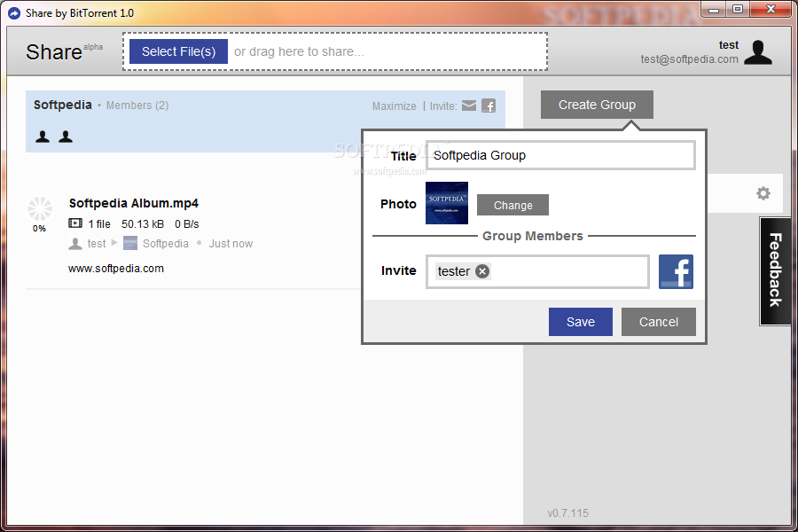Open the settings gear icon
Screen dimensions: 798x532
pos(763,193)
